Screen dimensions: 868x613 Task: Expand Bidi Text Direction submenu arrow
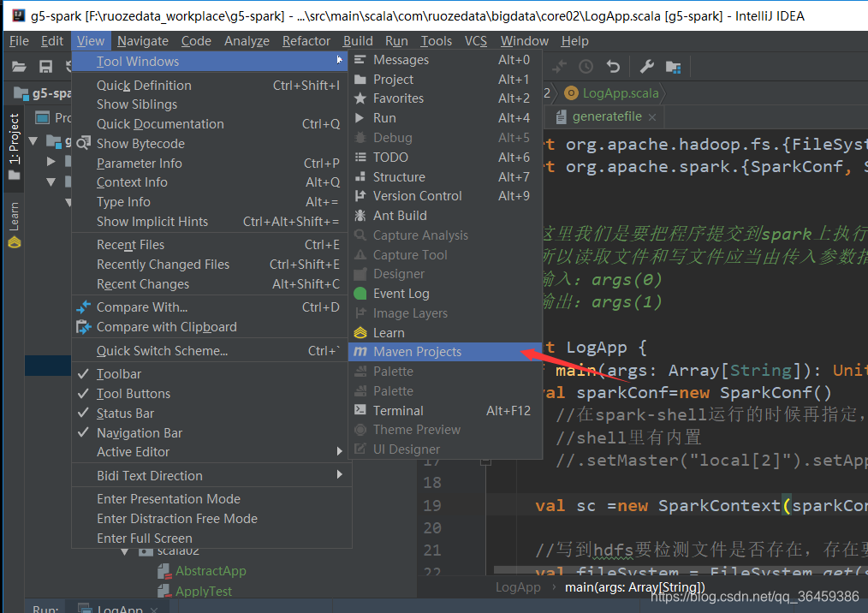[339, 475]
